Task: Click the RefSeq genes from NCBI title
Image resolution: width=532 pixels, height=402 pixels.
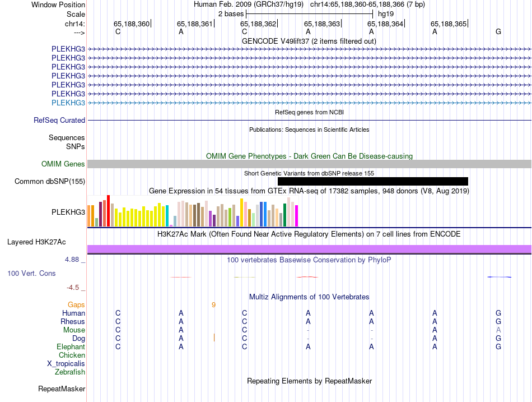Action: [x=309, y=112]
